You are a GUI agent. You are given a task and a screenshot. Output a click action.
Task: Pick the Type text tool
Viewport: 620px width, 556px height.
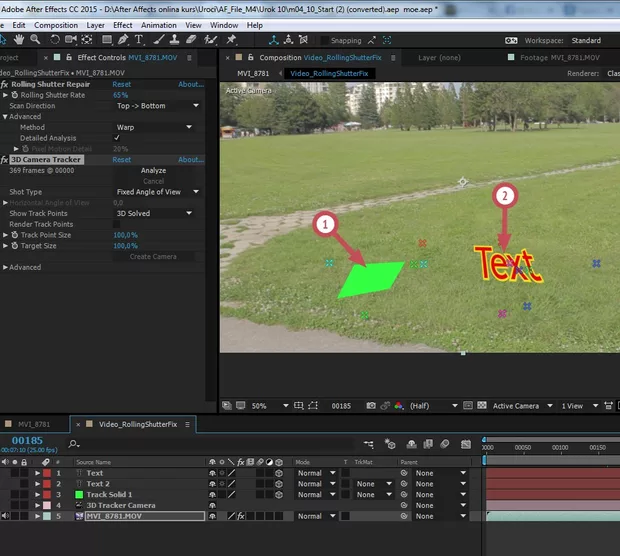click(138, 40)
